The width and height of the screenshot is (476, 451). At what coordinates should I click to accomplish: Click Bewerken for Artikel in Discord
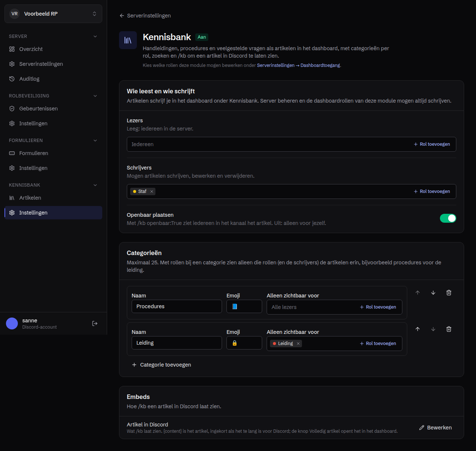point(435,428)
